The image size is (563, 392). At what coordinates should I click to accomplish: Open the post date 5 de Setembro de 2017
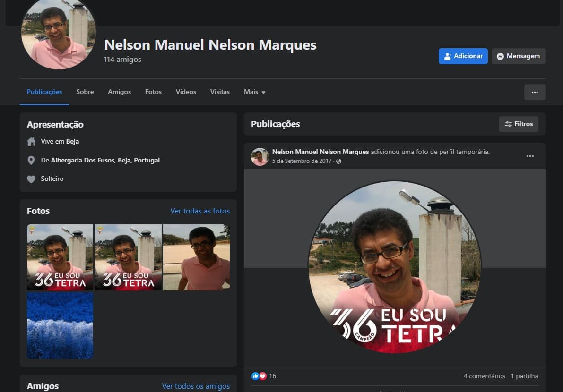click(x=302, y=161)
